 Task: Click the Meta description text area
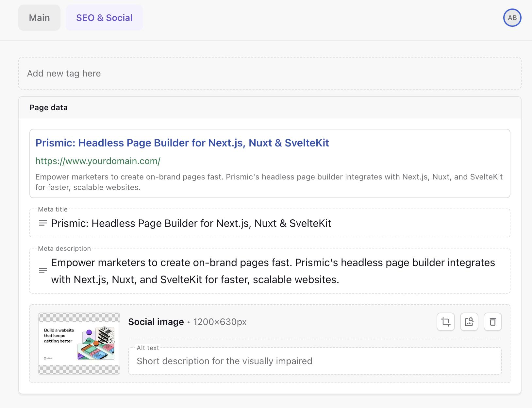(261, 271)
